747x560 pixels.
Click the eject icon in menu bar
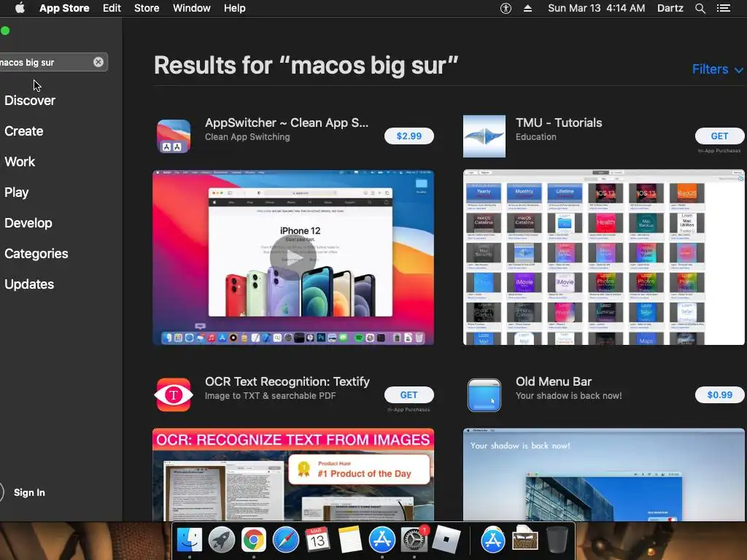(x=528, y=8)
